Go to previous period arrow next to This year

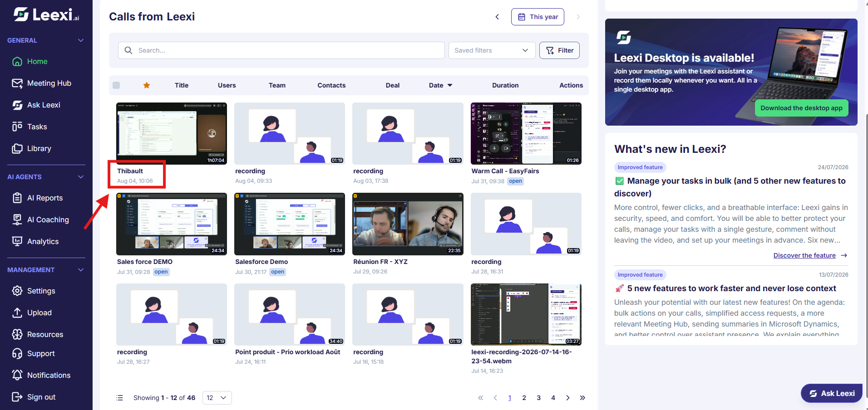point(497,17)
